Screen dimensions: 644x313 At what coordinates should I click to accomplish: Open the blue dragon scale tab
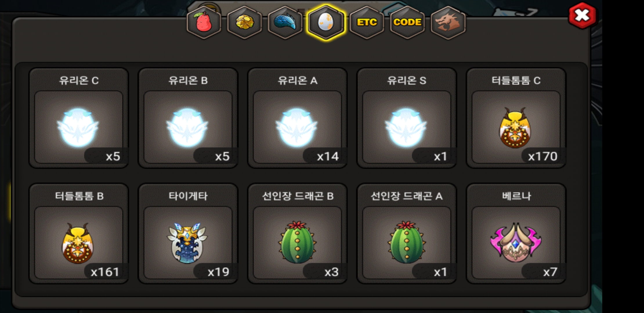(285, 22)
